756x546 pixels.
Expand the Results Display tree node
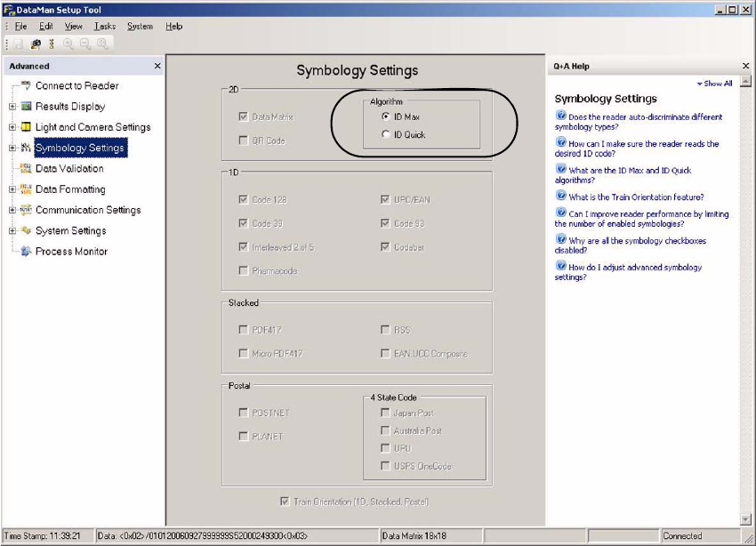(x=12, y=107)
